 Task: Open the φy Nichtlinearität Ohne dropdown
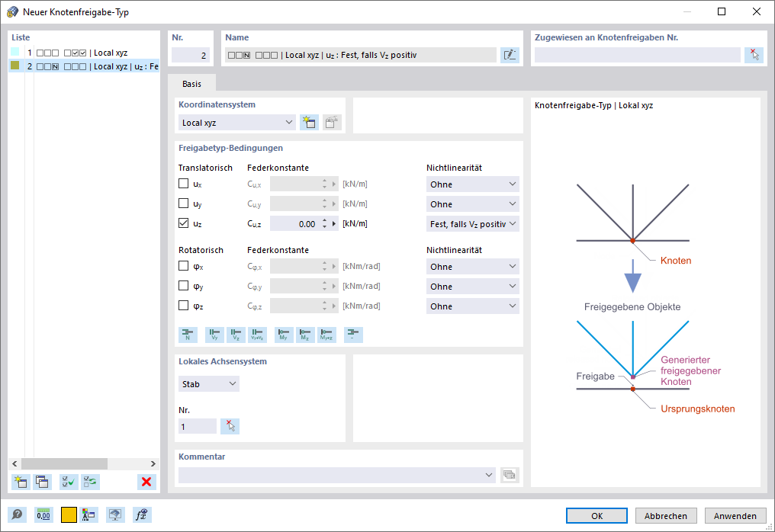[x=472, y=287]
